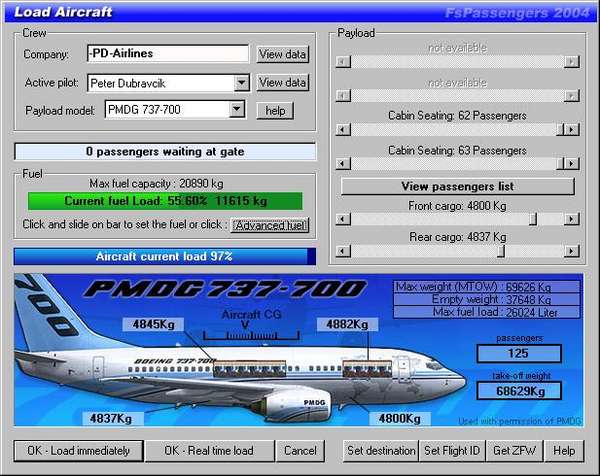Click the 4800Kg front cargo weight label
This screenshot has width=600, height=476.
point(400,419)
